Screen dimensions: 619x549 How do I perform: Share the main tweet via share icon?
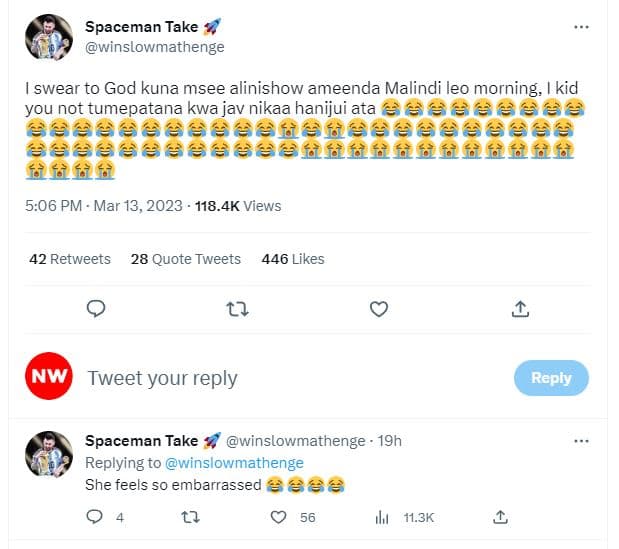pyautogui.click(x=520, y=309)
